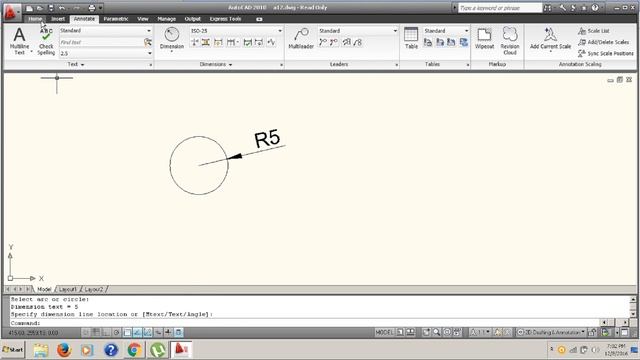Click the Dimension Break icon
The height and width of the screenshot is (360, 640).
pyautogui.click(x=195, y=42)
